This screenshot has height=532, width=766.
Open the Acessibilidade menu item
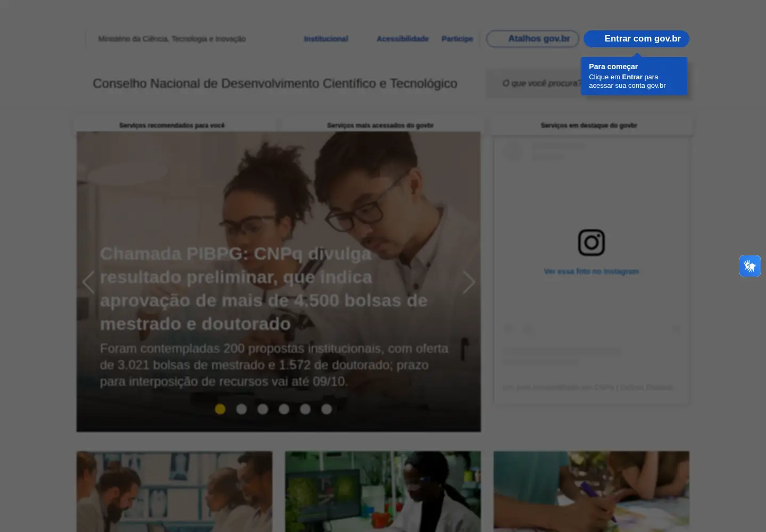click(403, 39)
